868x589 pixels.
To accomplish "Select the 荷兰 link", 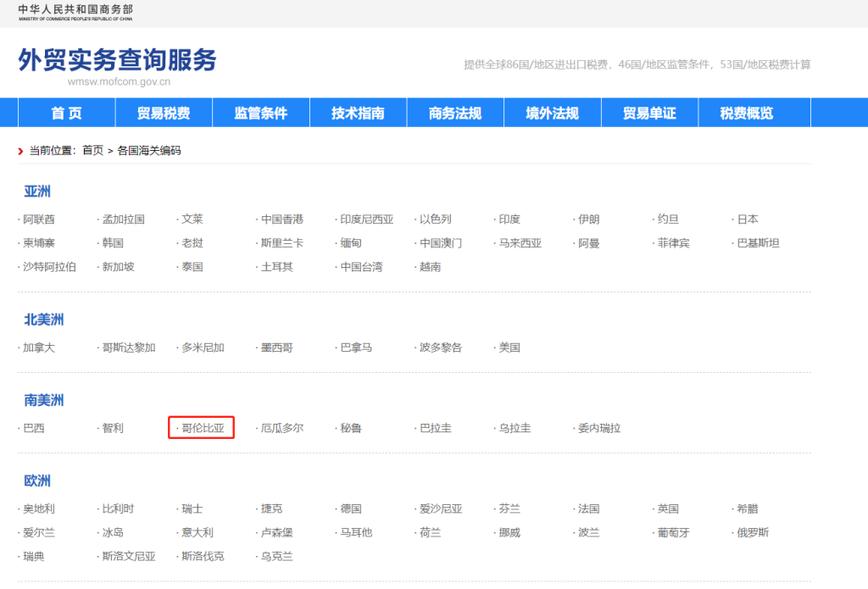I will coord(430,532).
